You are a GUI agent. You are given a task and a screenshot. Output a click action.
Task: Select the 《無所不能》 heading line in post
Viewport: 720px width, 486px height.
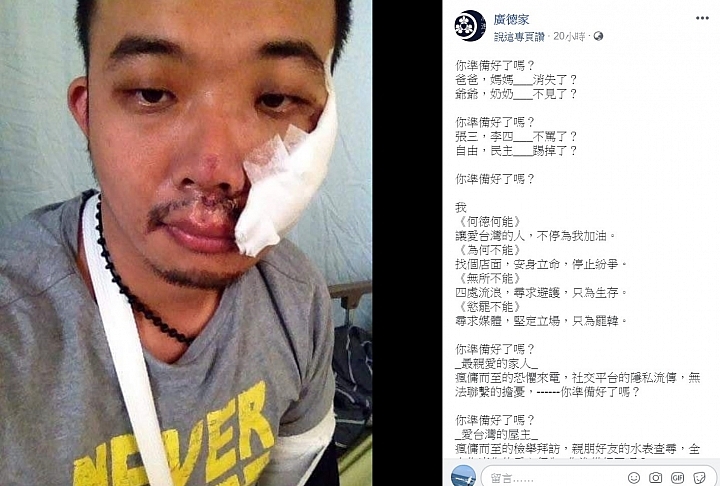point(490,278)
